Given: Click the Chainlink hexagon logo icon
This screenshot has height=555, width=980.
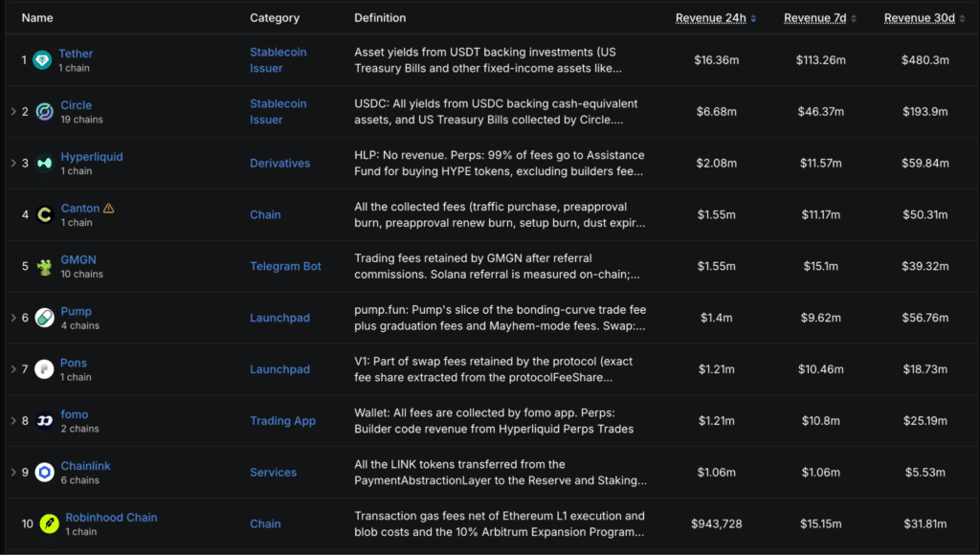Looking at the screenshot, I should click(x=44, y=473).
